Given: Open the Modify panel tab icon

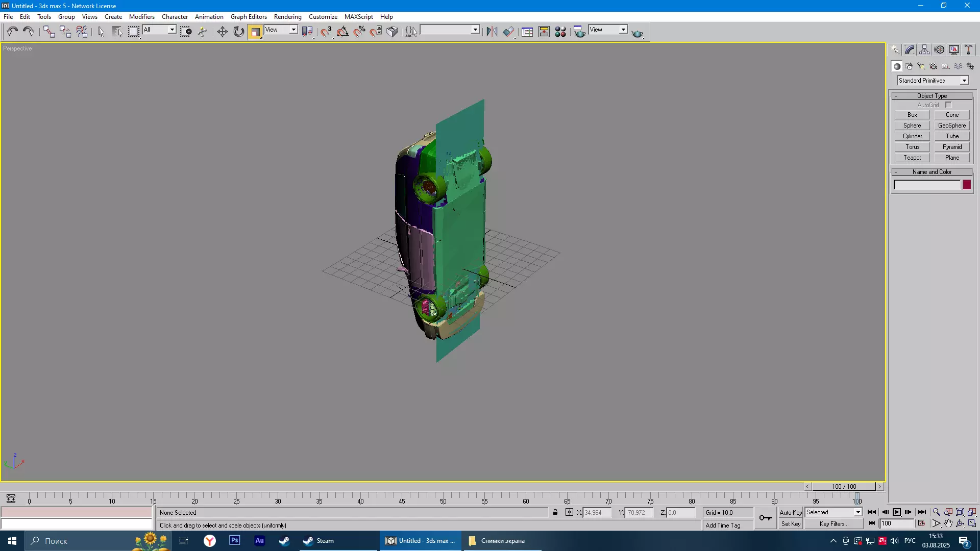Looking at the screenshot, I should 910,49.
